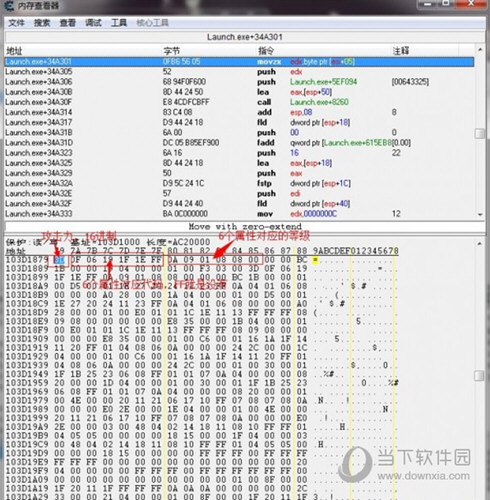Select the push edx row at Launch.exe+34A305
490x500 pixels.
point(239,72)
